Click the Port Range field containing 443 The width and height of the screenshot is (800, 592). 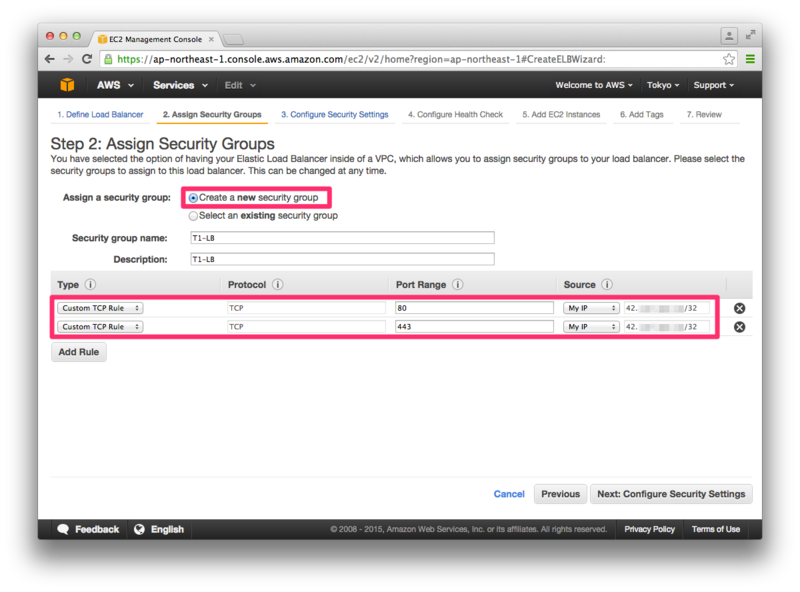pyautogui.click(x=474, y=327)
